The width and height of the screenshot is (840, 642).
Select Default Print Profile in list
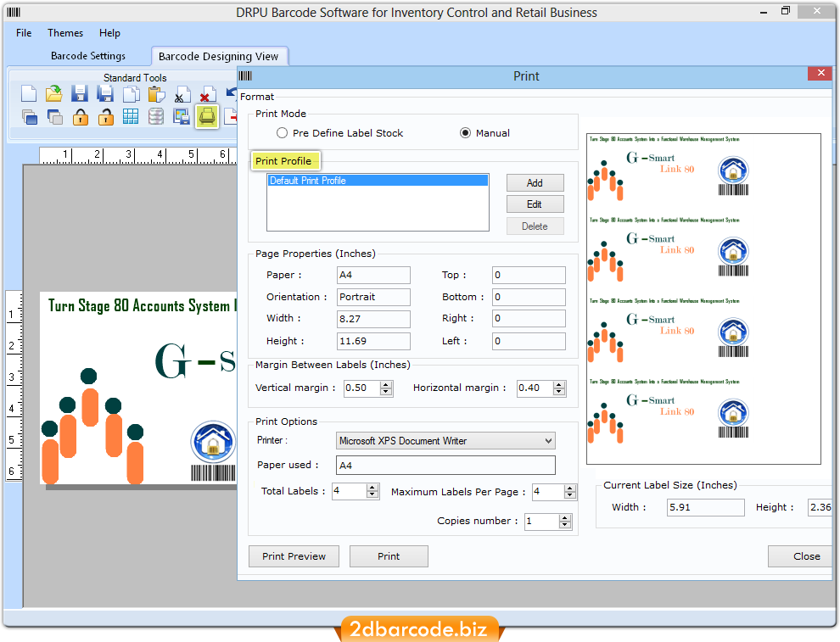click(x=378, y=181)
